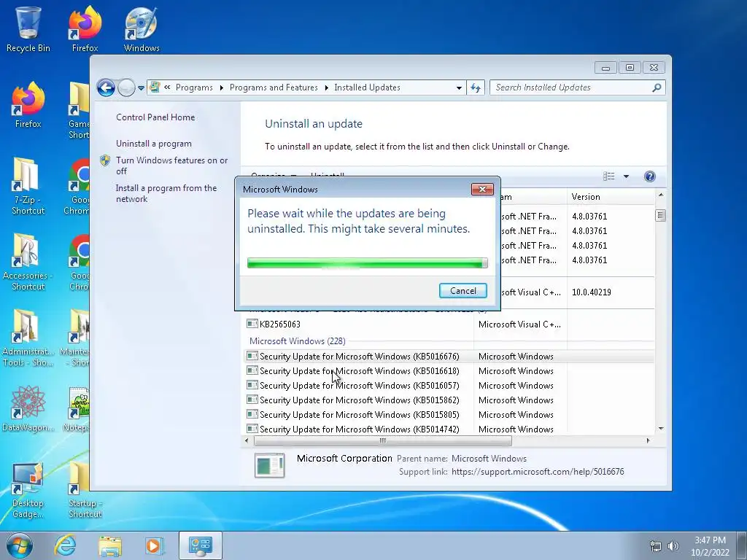Click horizontal scrollbar left arrow

click(x=247, y=441)
